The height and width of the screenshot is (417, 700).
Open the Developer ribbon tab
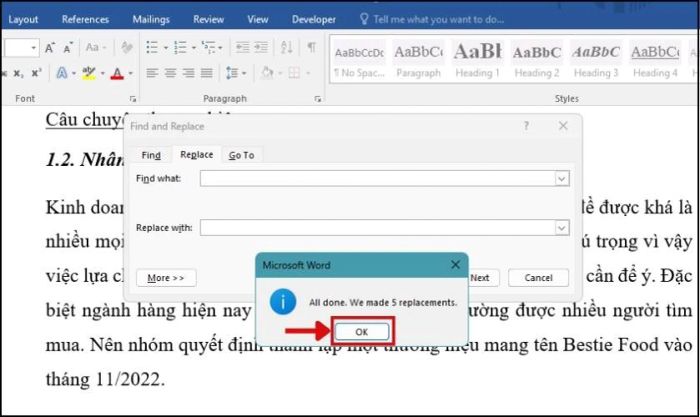tap(313, 19)
